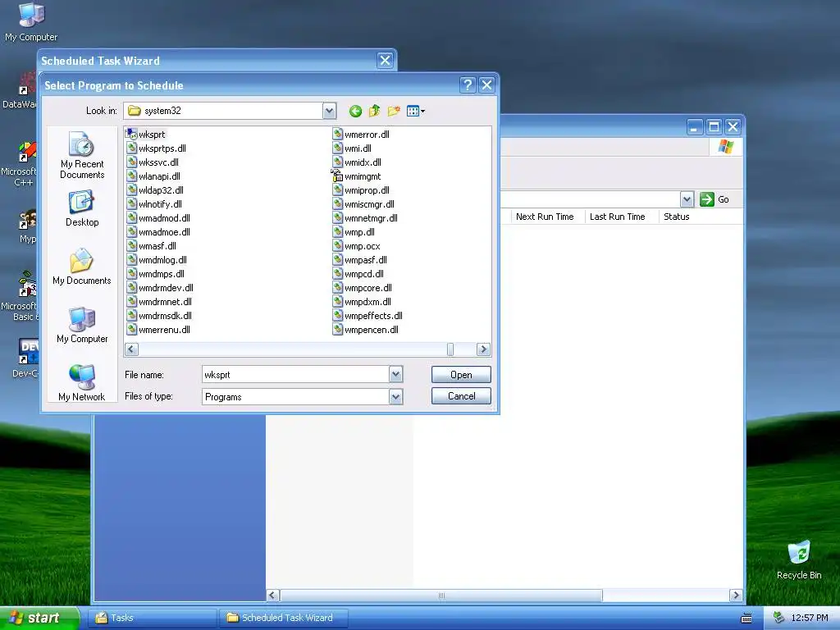The width and height of the screenshot is (840, 630).
Task: Open My Computer in places bar
Action: [82, 325]
